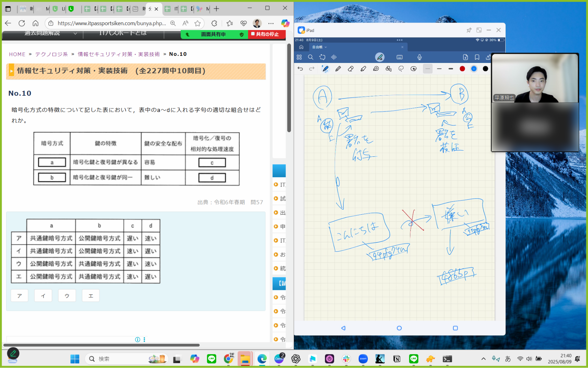Screen dimensions: 588x368
Task: Open the note search magnifier
Action: [x=311, y=57]
